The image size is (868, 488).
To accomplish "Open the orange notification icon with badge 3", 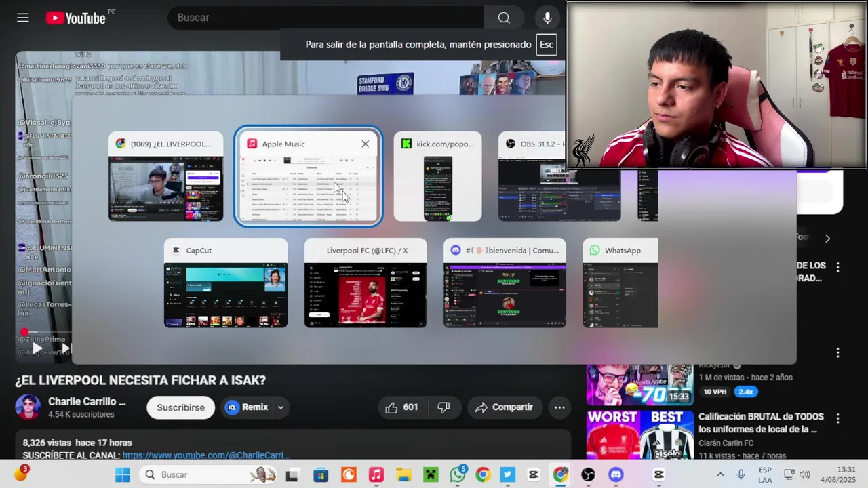I will 21,474.
